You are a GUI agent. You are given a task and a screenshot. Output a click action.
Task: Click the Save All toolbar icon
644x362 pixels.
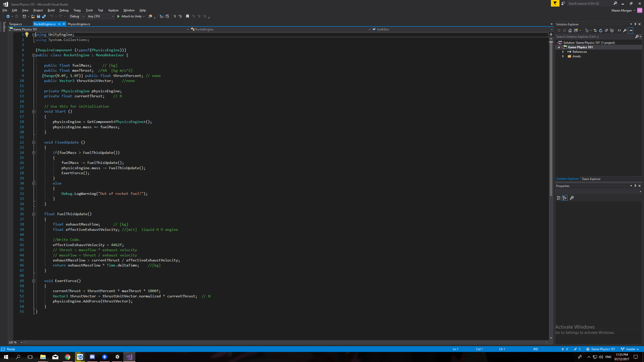(x=44, y=16)
